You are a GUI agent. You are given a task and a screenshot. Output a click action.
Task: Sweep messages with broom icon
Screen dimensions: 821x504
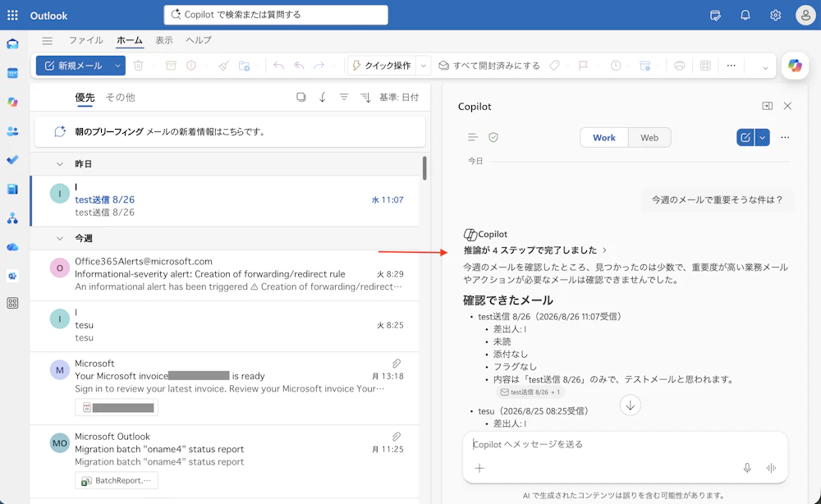(224, 66)
